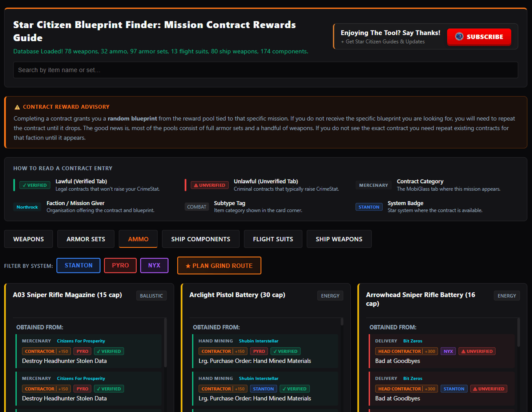532x412 pixels.
Task: Click the A03 card scrollbar
Action: pyautogui.click(x=166, y=342)
